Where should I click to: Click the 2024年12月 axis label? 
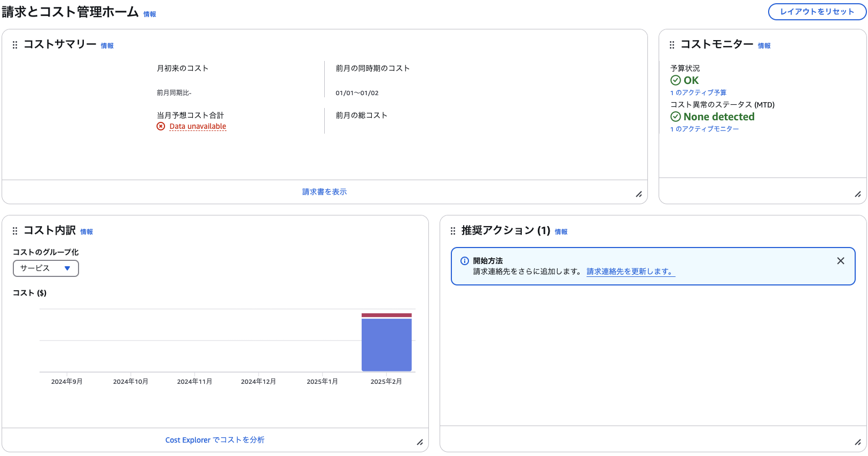[x=259, y=382]
